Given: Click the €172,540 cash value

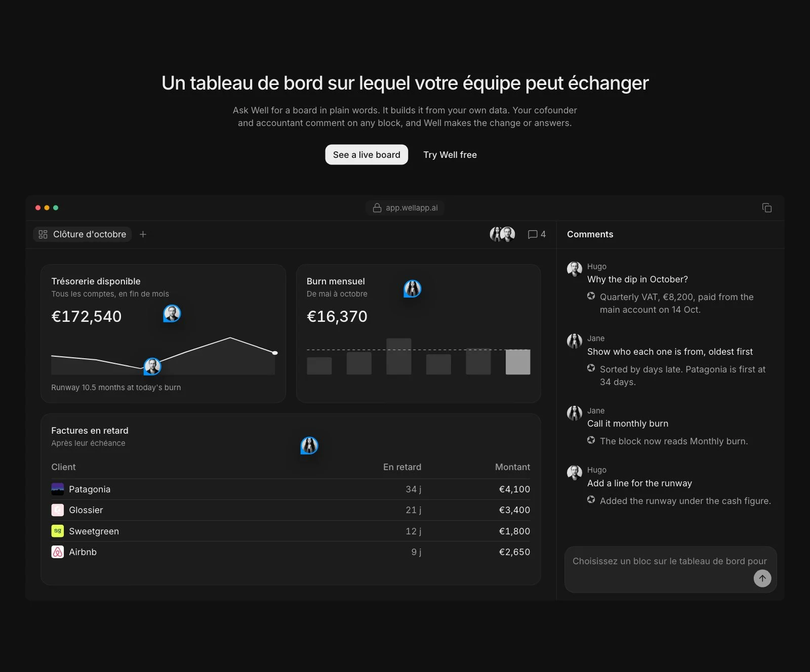Looking at the screenshot, I should pyautogui.click(x=87, y=316).
